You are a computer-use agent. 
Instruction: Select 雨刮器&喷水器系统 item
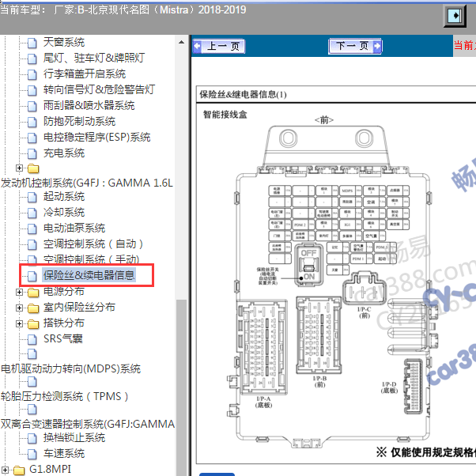[x=89, y=105]
